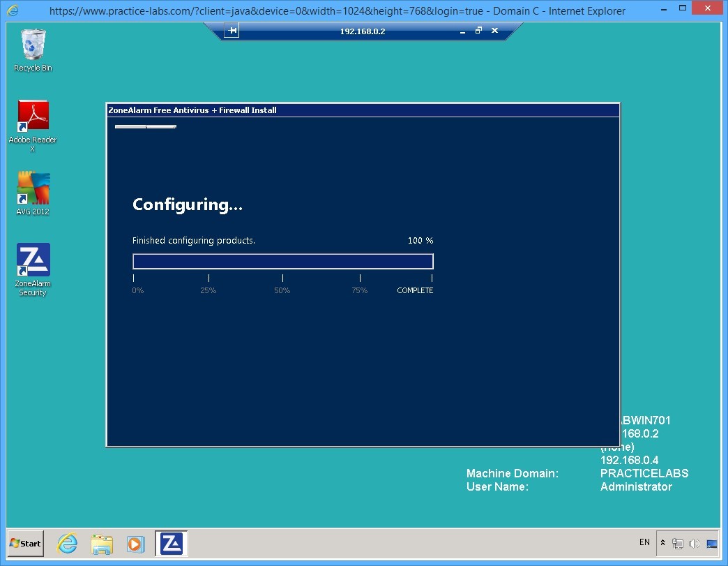This screenshot has height=566, width=728.
Task: Select the ZoneAlarm icon on the taskbar
Action: point(170,543)
